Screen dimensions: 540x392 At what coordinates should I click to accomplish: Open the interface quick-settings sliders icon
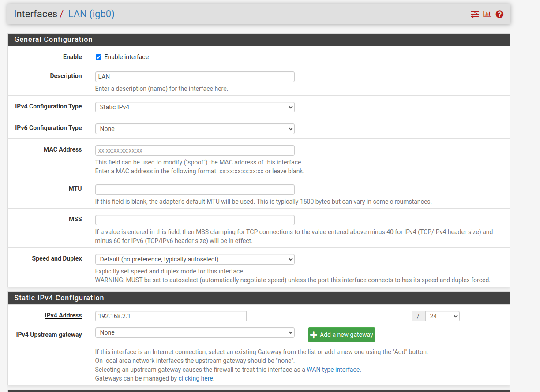[x=474, y=14]
